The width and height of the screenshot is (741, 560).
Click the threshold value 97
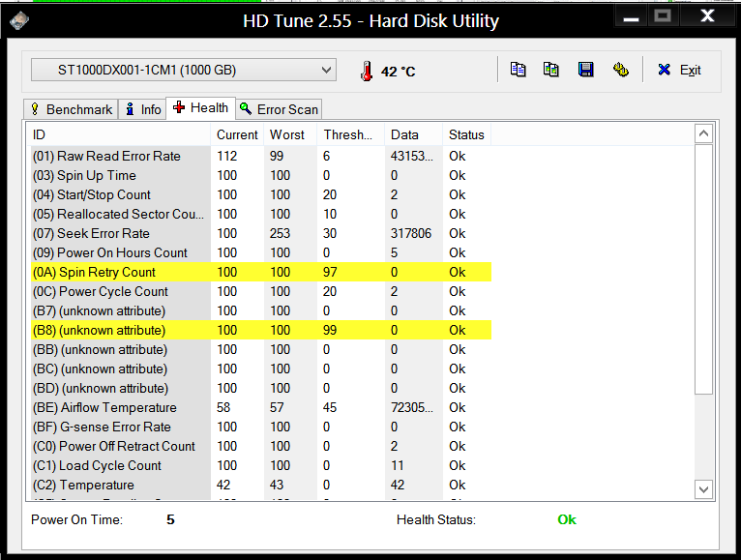pos(330,272)
